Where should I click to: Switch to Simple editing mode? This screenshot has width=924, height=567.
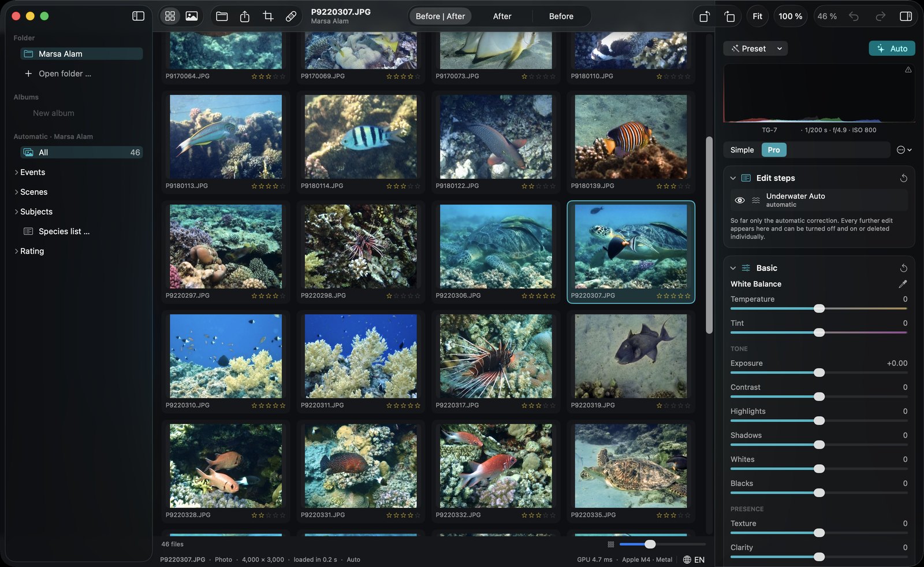point(742,150)
